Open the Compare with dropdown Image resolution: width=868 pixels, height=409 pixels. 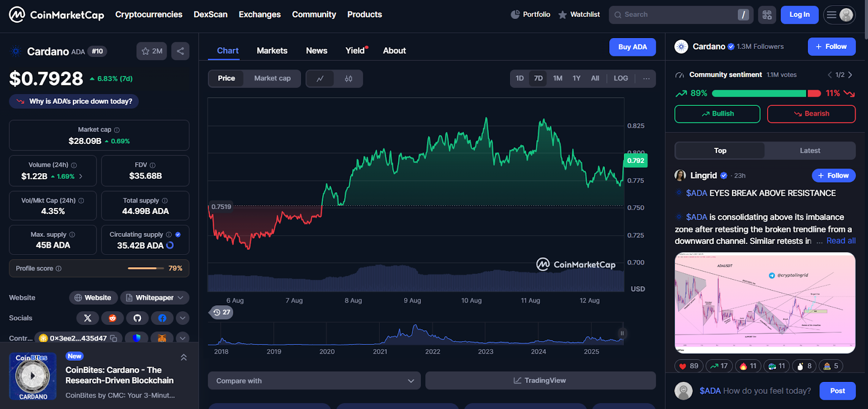pyautogui.click(x=314, y=381)
